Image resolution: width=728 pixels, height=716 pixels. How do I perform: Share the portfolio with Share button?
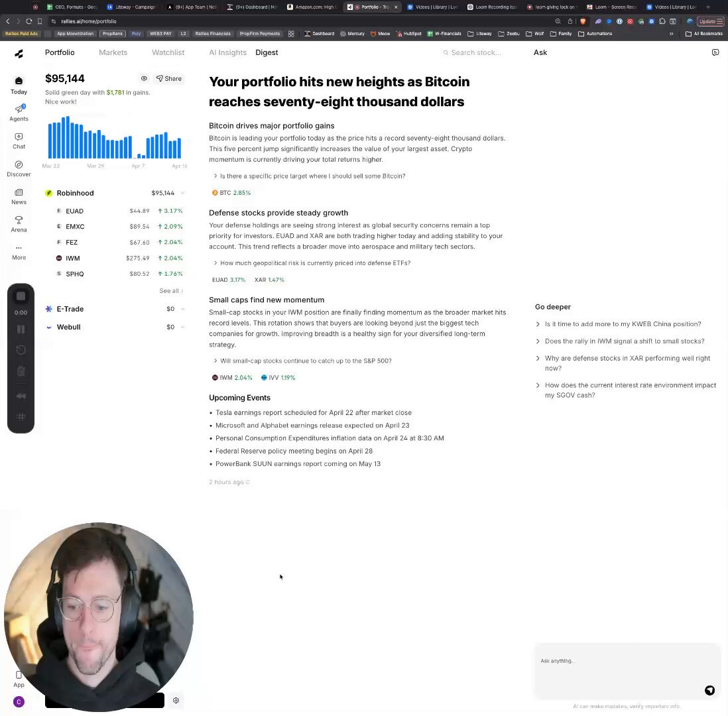pos(169,78)
